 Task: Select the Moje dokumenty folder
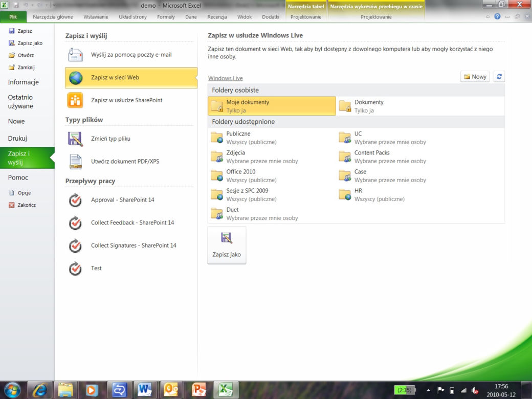272,106
